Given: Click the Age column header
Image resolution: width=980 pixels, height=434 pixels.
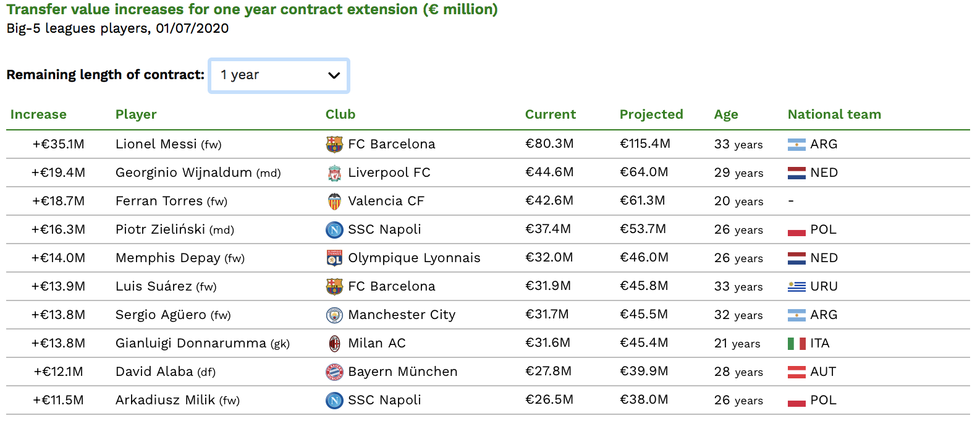Looking at the screenshot, I should tap(726, 114).
